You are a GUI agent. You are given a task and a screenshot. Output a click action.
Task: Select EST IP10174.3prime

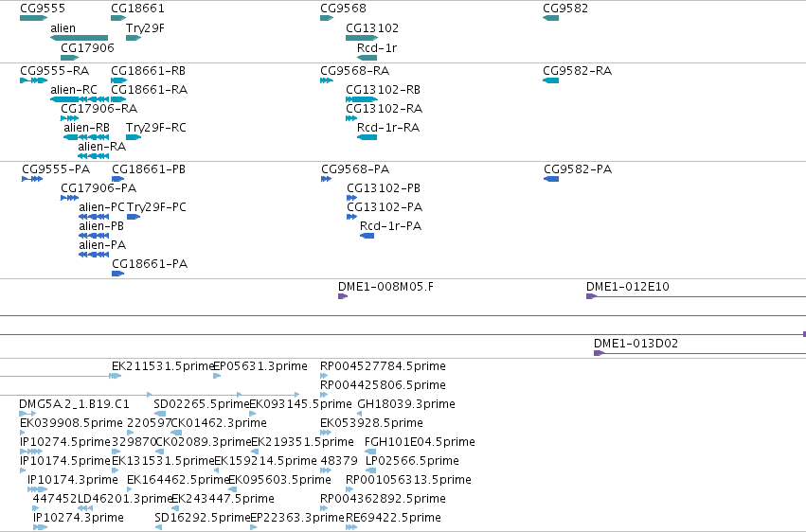37,489
